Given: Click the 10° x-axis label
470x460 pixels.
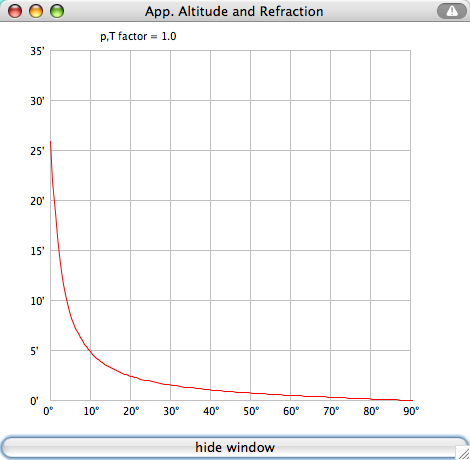Looking at the screenshot, I should (x=91, y=411).
